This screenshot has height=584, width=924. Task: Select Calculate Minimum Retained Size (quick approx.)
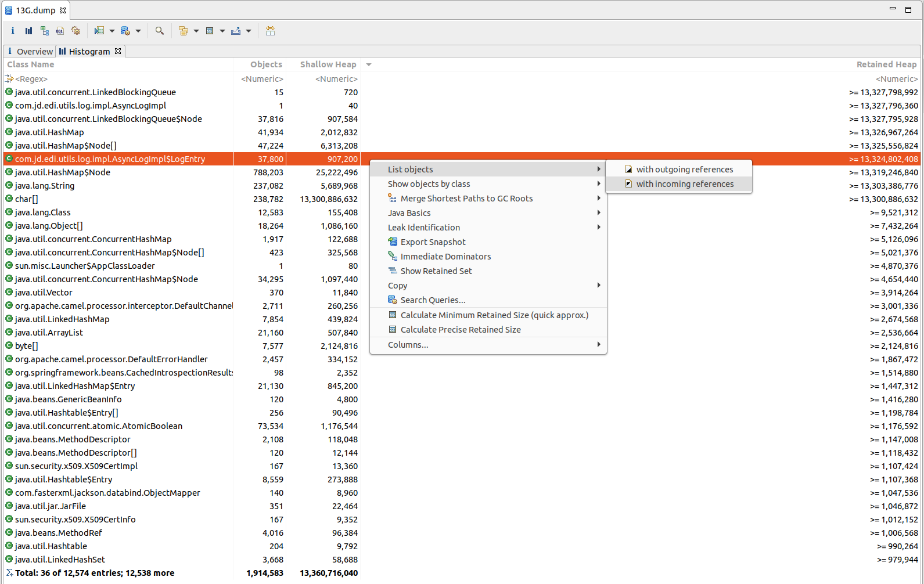click(x=488, y=315)
